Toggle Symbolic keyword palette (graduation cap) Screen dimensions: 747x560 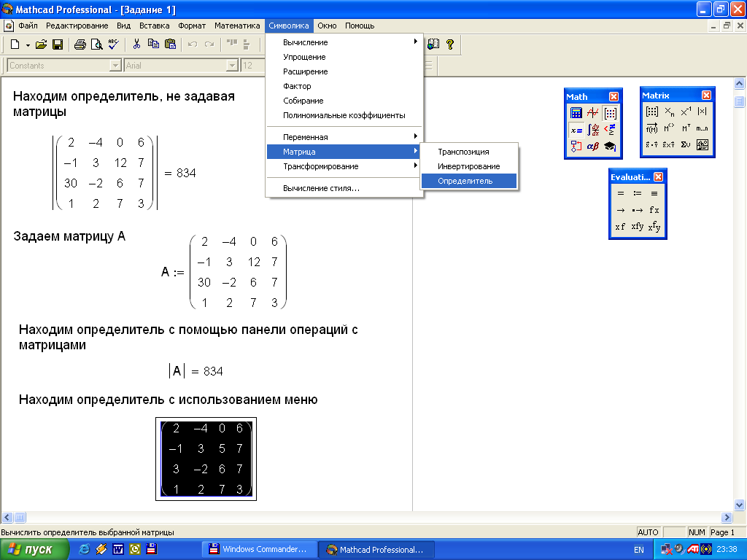tap(611, 146)
